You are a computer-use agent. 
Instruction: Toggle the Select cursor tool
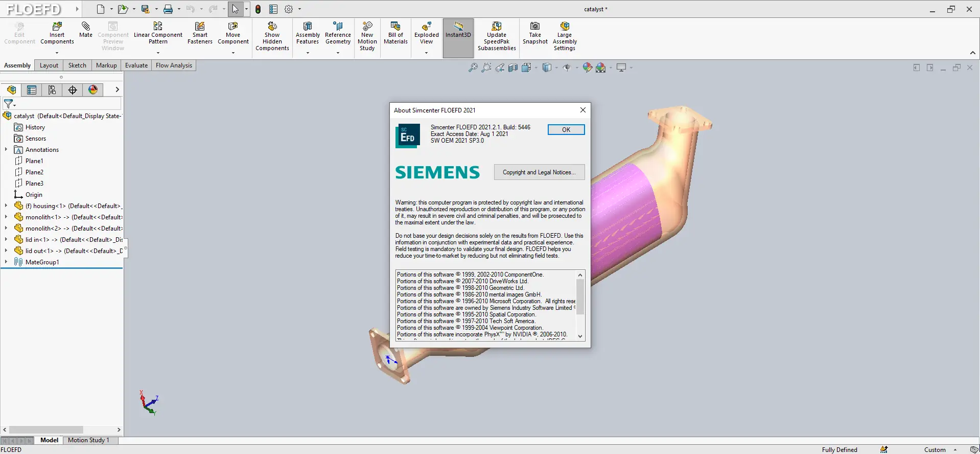coord(235,9)
